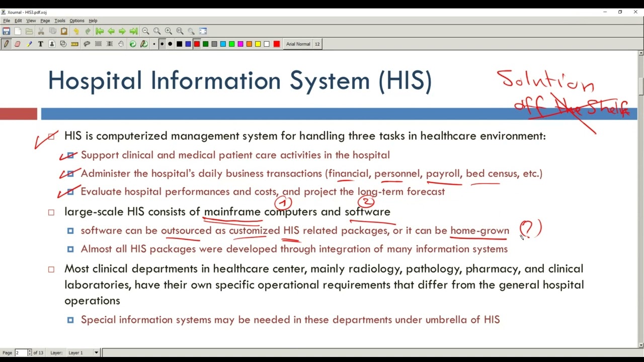The height and width of the screenshot is (362, 644).
Task: Select the Pen tool
Action: click(x=6, y=44)
